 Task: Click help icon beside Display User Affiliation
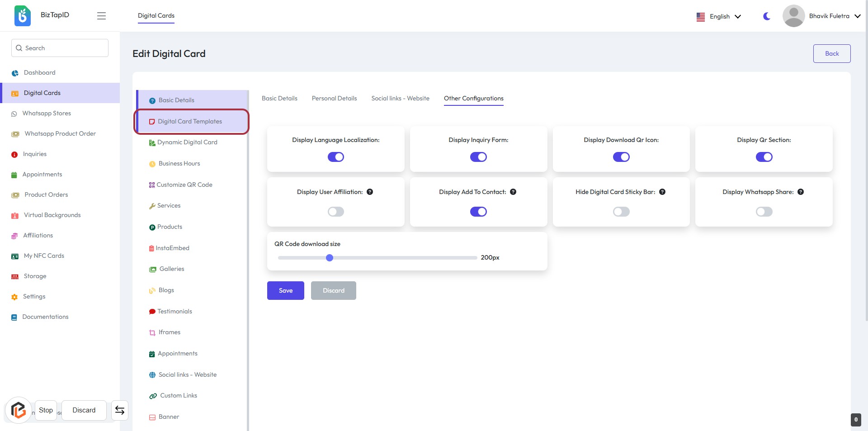(x=370, y=192)
